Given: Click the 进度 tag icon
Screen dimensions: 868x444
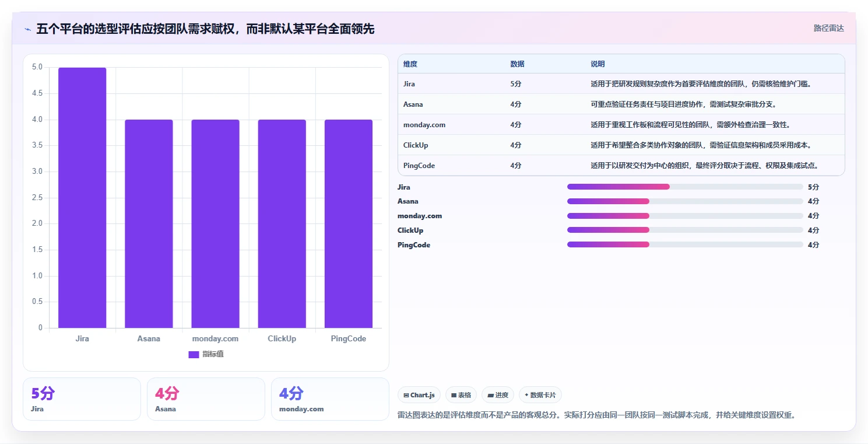Looking at the screenshot, I should (x=490, y=396).
